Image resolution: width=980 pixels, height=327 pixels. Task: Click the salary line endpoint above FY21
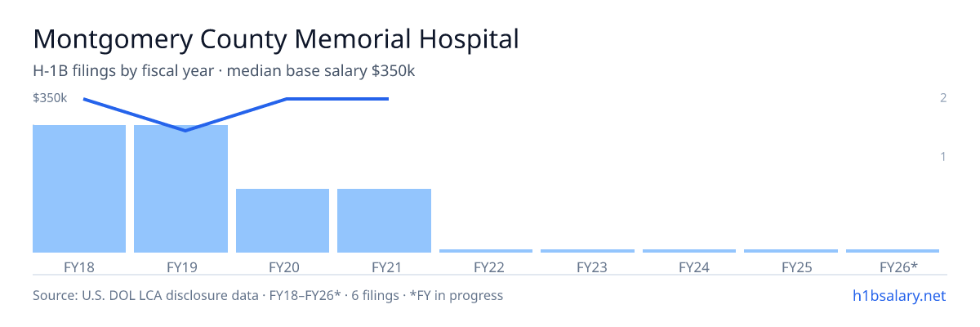388,99
